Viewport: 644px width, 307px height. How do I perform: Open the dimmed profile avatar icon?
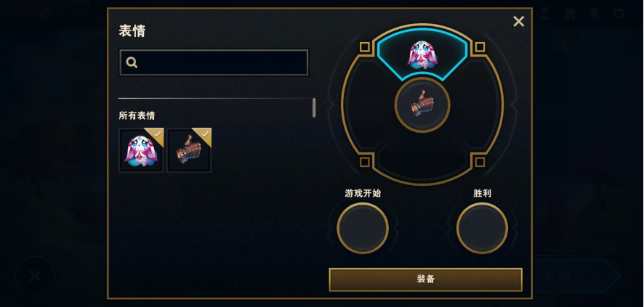click(x=545, y=14)
